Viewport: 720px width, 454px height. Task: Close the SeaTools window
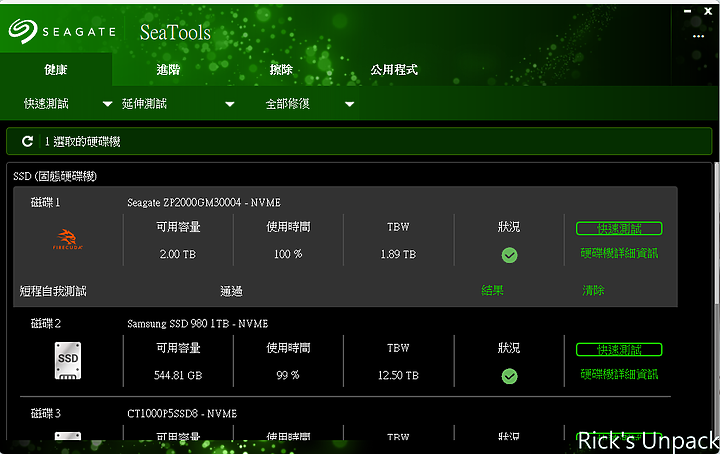[708, 11]
